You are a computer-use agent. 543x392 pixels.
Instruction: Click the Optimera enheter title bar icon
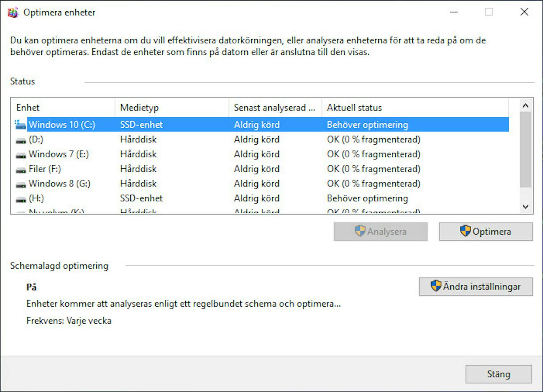[x=13, y=12]
